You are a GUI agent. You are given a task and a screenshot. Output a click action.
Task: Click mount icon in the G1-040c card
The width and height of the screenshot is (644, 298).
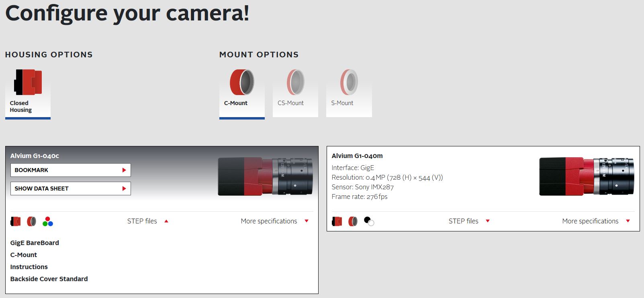31,221
